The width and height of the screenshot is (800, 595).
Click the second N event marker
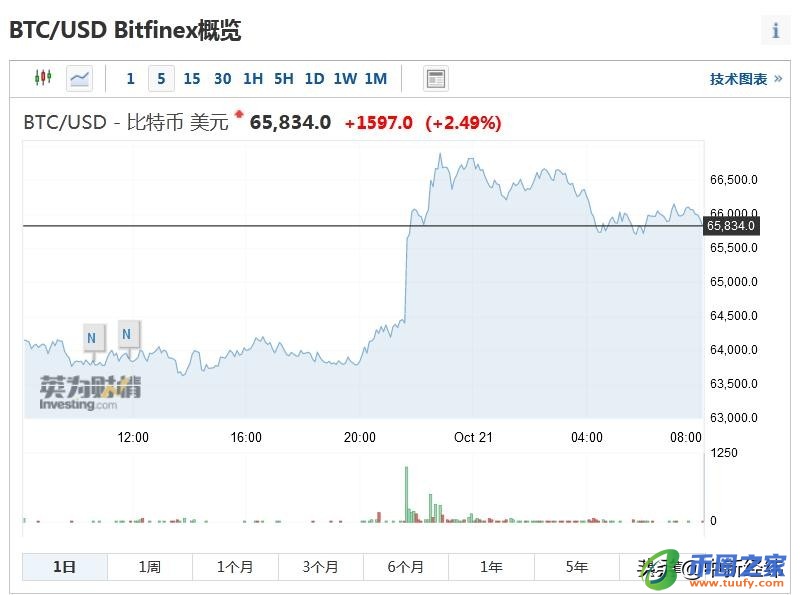(127, 333)
